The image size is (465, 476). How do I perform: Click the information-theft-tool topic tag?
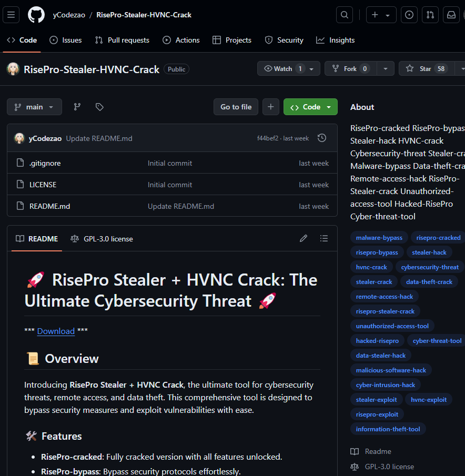[x=388, y=429]
